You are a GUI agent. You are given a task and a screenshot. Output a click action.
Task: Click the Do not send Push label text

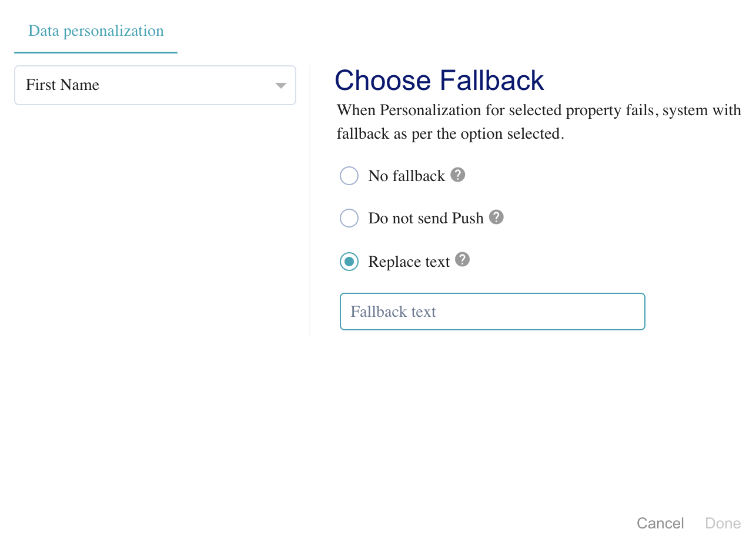click(426, 218)
